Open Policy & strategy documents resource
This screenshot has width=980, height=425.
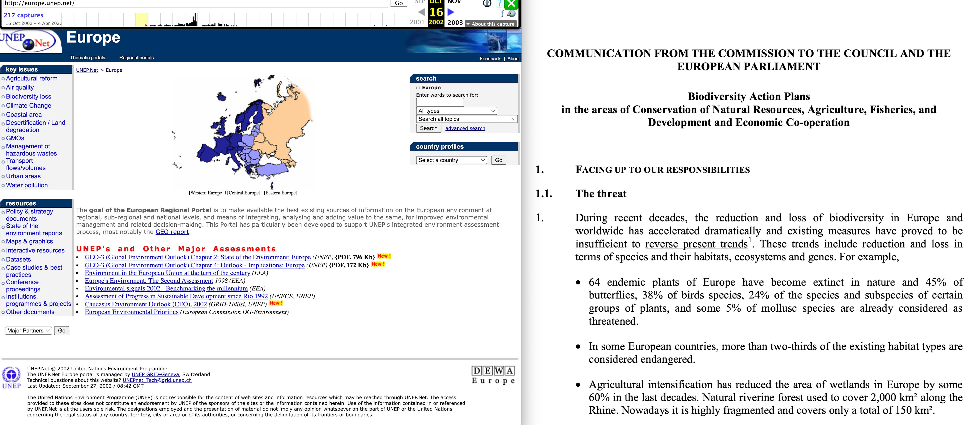pyautogui.click(x=30, y=215)
